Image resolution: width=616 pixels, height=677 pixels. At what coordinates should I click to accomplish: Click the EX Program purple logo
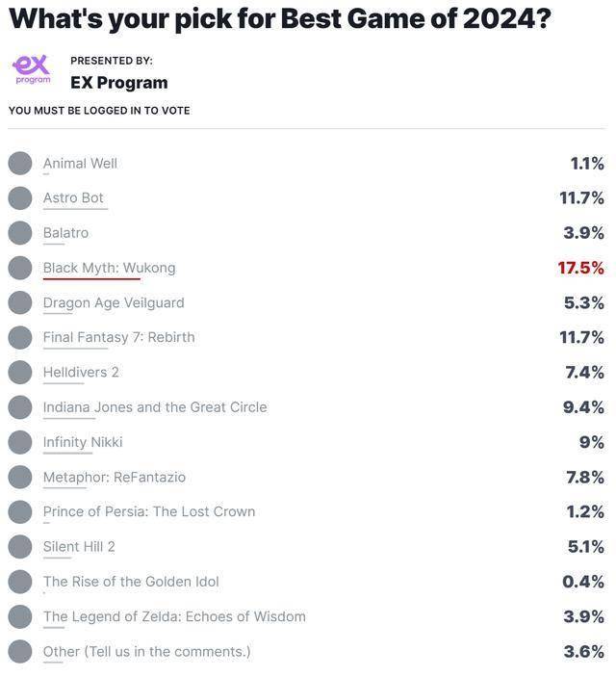click(32, 69)
